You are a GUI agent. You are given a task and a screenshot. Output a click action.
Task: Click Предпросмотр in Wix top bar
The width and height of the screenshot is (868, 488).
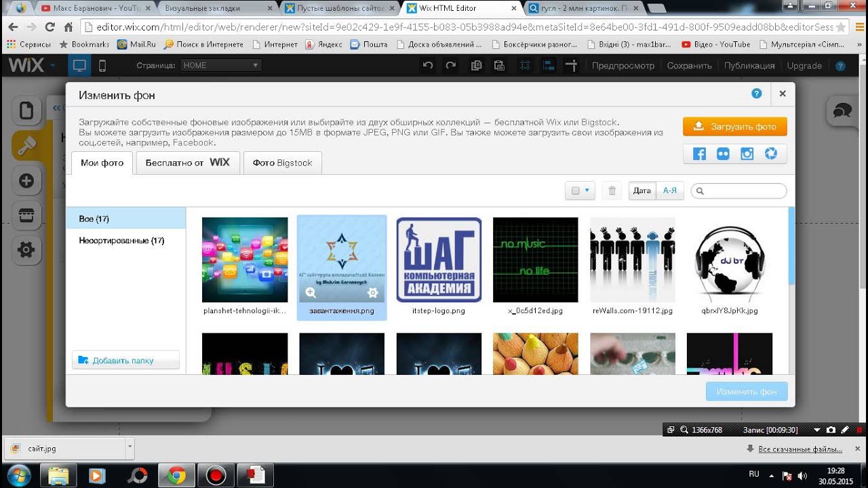click(x=623, y=66)
